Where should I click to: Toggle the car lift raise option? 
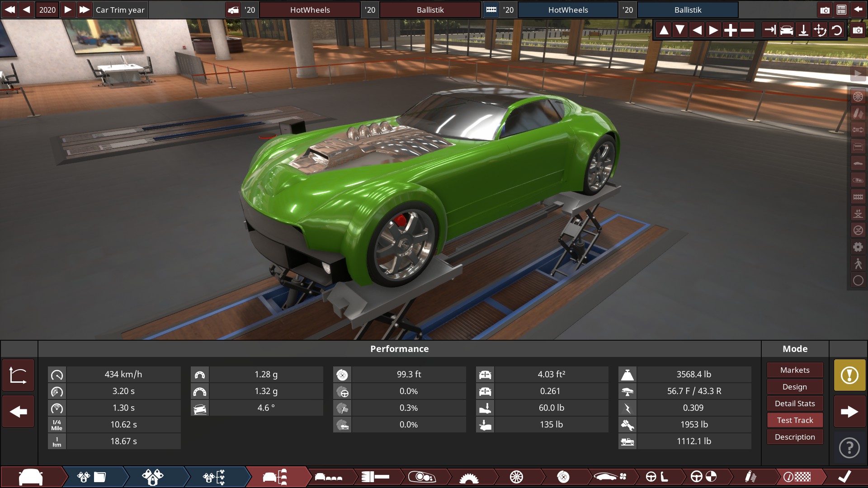[858, 214]
